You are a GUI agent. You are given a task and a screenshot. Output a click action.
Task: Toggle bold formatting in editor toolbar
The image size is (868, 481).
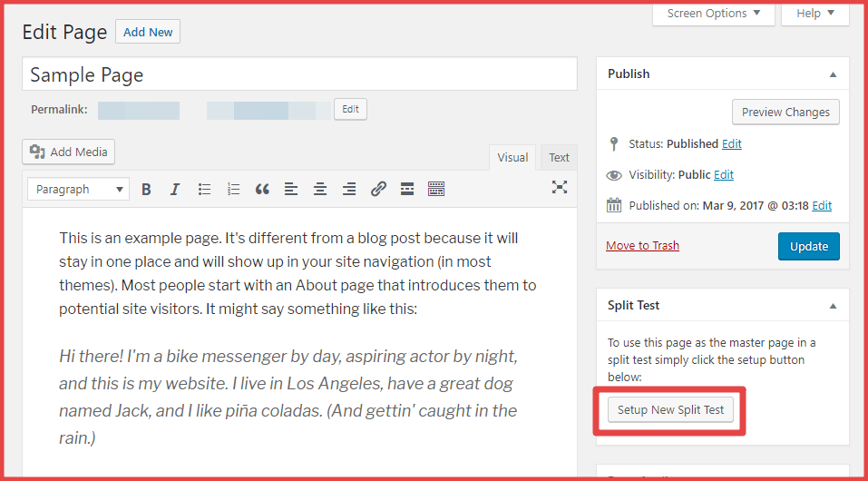click(x=146, y=189)
